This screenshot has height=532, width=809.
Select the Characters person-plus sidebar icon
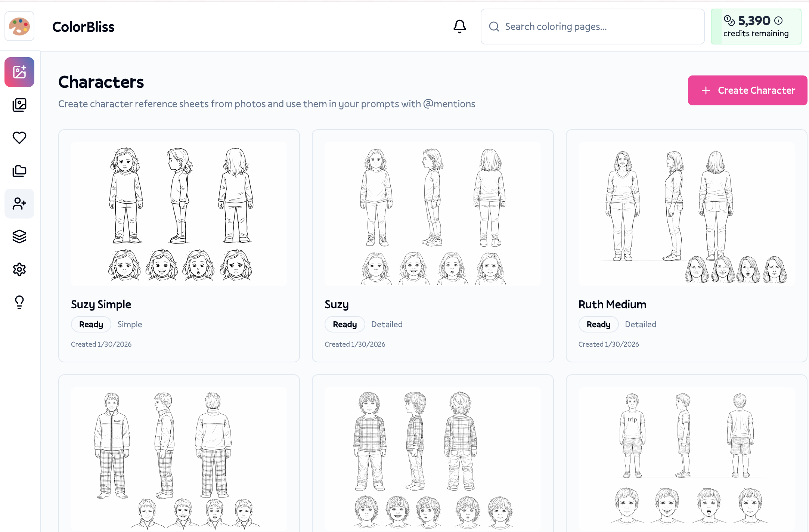(x=19, y=204)
